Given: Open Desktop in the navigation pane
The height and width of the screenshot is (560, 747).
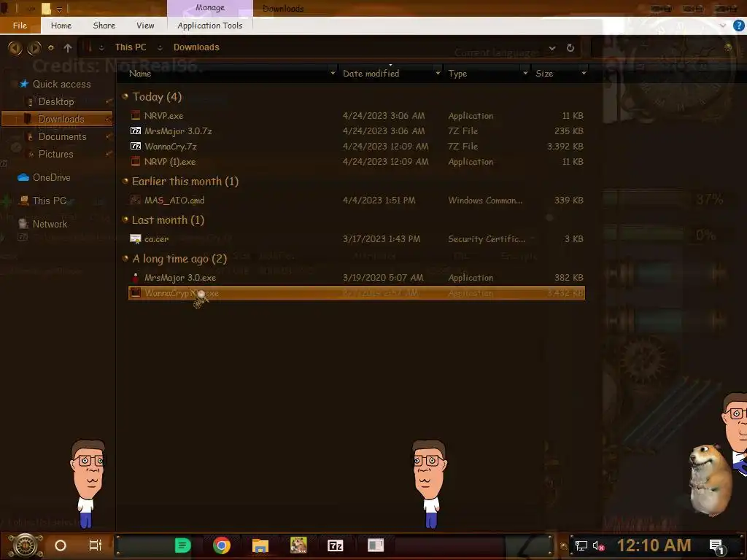Looking at the screenshot, I should point(56,101).
